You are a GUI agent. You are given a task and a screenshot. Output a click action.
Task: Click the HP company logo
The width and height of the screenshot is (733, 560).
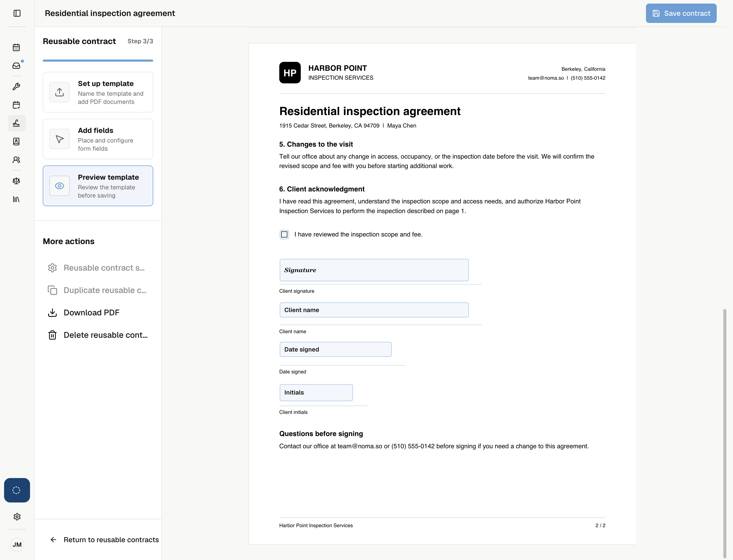pos(290,73)
